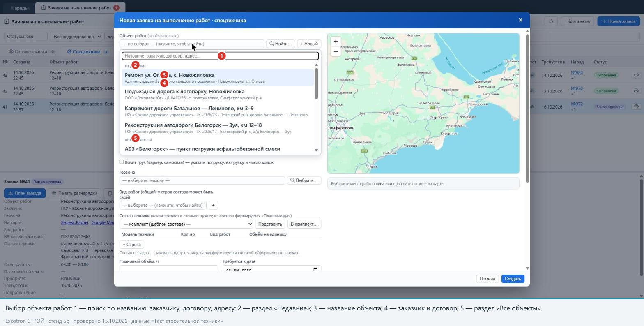Click 'Подставить' button
This screenshot has height=326, width=644.
270,224
